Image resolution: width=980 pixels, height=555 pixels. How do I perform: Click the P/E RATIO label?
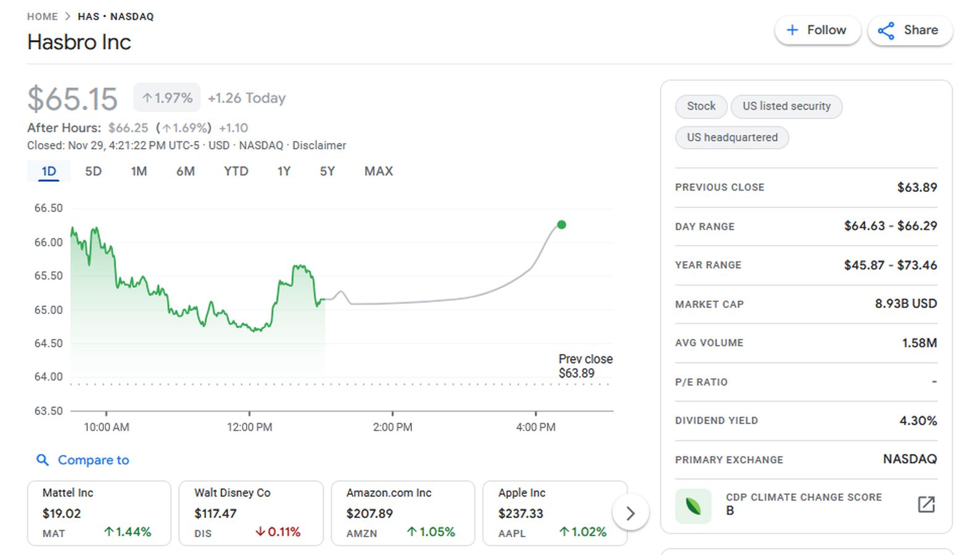tap(701, 382)
